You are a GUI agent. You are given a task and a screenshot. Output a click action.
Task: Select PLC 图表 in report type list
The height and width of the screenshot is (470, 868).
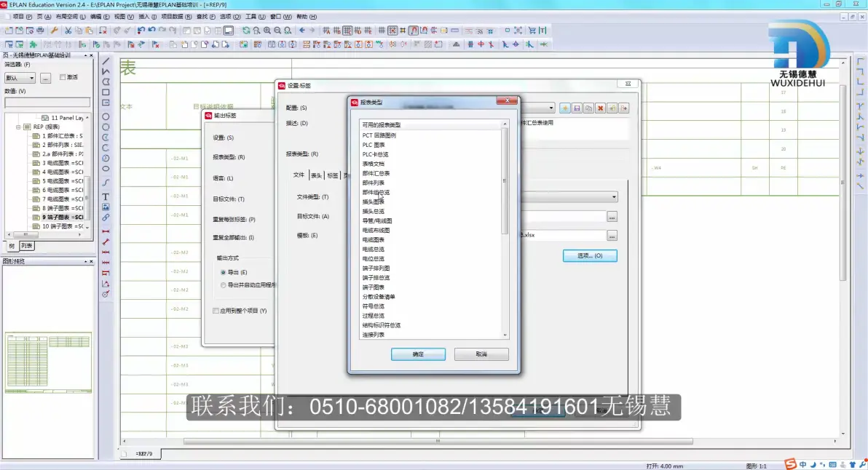(x=374, y=145)
